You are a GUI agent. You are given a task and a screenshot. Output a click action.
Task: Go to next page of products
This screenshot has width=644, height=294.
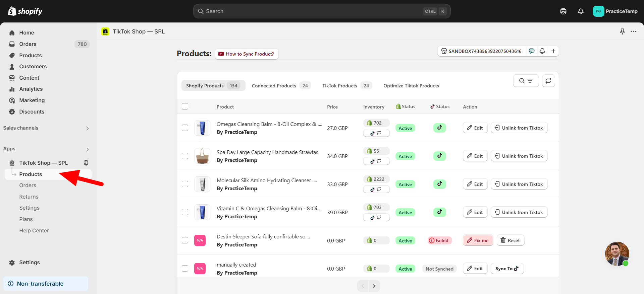tap(374, 286)
